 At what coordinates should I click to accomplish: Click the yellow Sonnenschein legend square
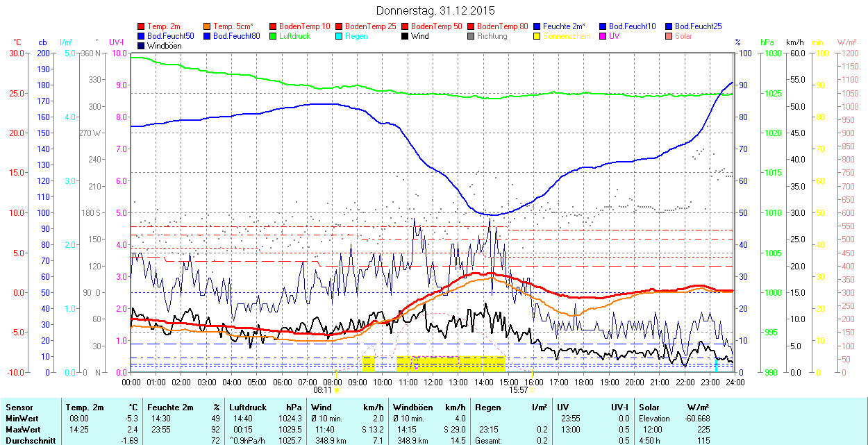[537, 36]
